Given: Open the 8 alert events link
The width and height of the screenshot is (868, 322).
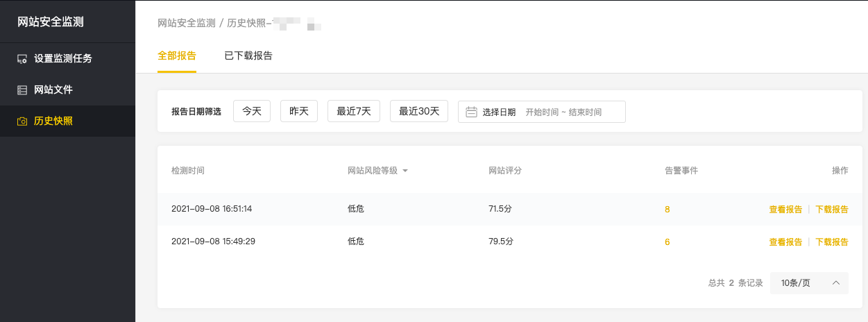Looking at the screenshot, I should pos(667,210).
